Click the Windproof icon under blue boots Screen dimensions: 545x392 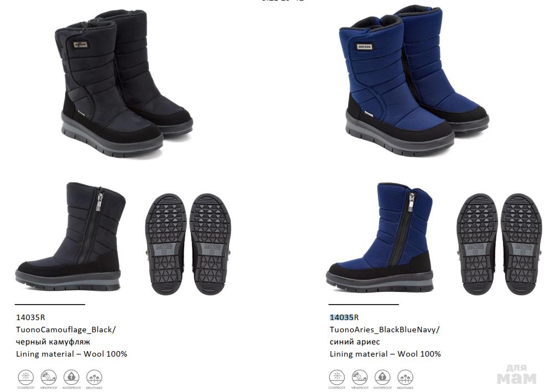360,377
